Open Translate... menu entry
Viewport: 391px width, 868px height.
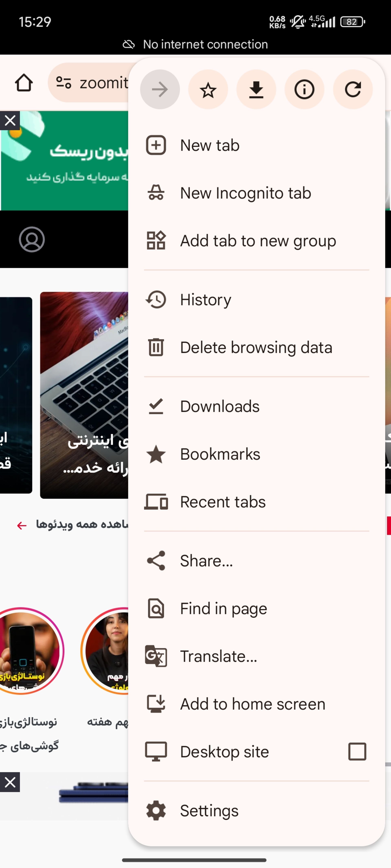click(x=218, y=656)
